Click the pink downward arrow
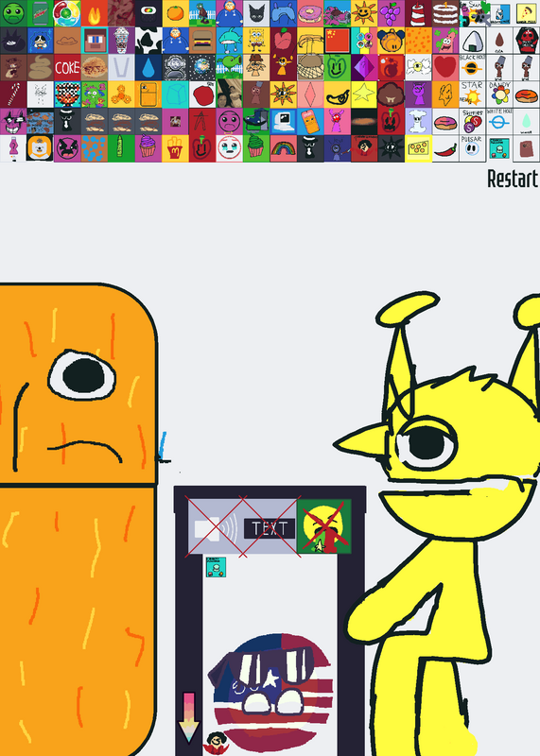 [x=189, y=718]
